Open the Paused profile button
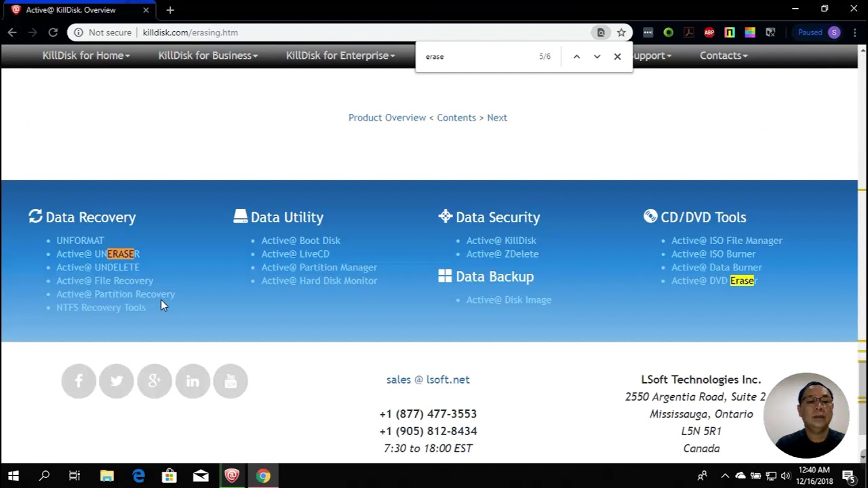 pyautogui.click(x=819, y=33)
